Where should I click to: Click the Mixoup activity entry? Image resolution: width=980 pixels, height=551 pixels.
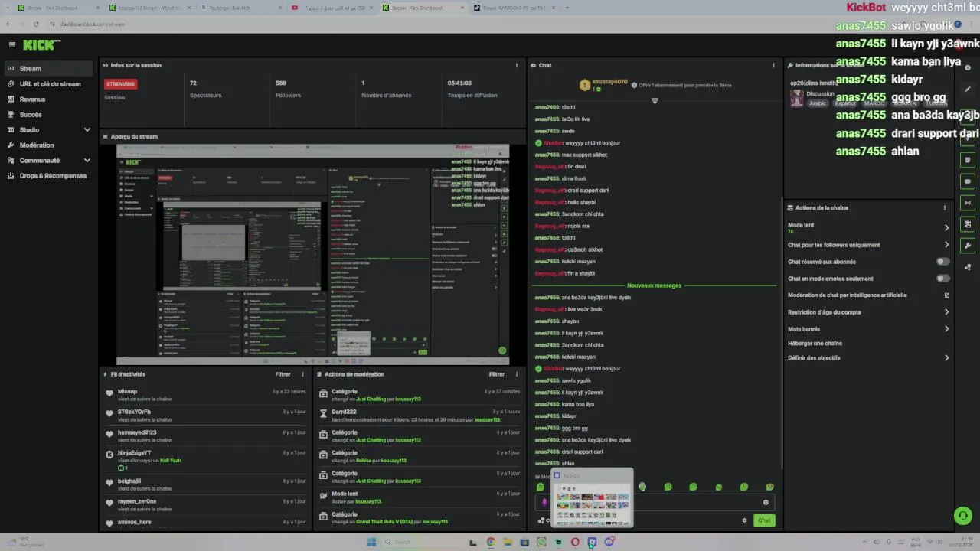pos(207,395)
